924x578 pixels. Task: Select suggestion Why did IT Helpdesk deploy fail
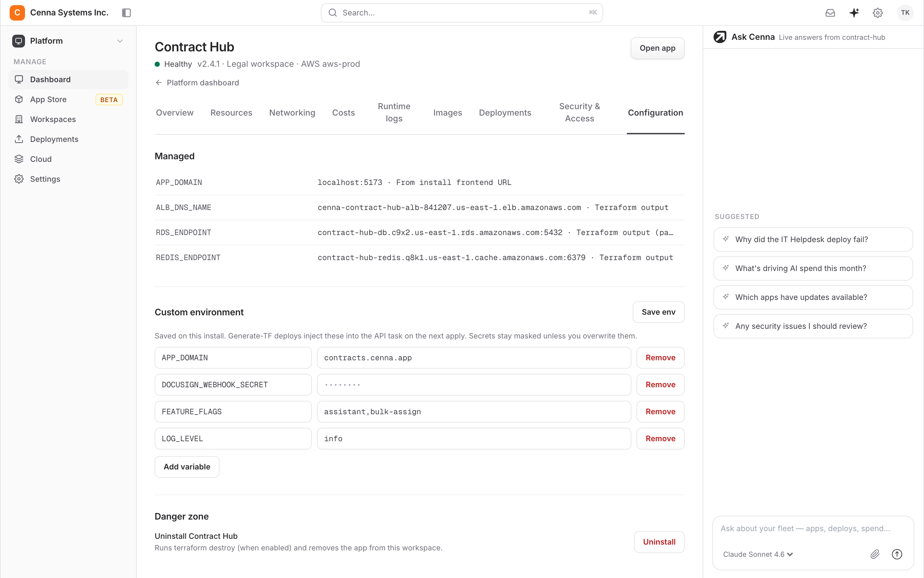(x=813, y=239)
